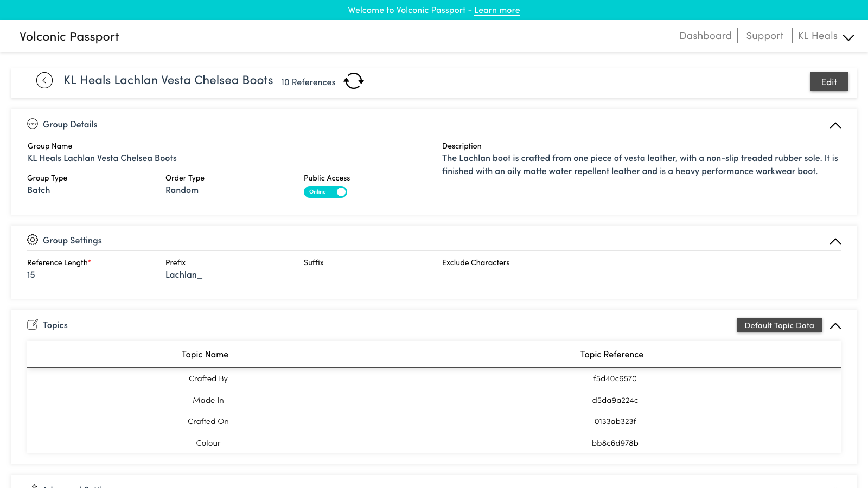This screenshot has width=868, height=488.
Task: Click the Topic Name column header
Action: tap(205, 355)
